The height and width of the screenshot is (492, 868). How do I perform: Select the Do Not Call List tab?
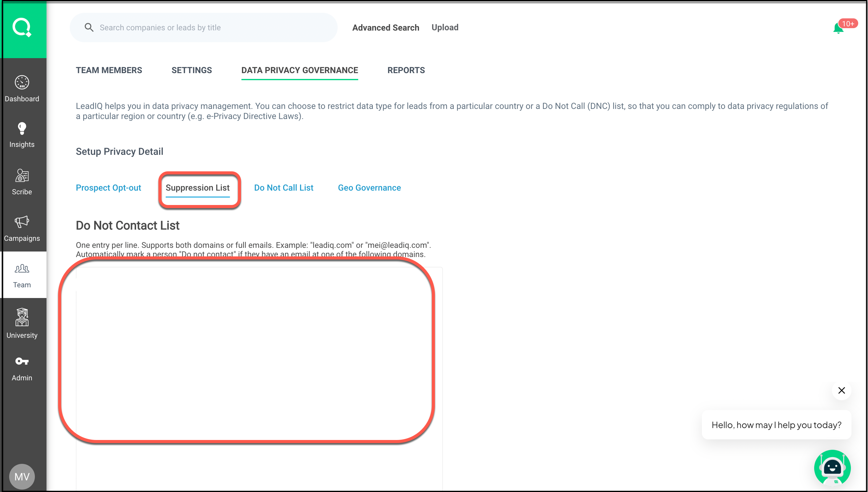[283, 188]
